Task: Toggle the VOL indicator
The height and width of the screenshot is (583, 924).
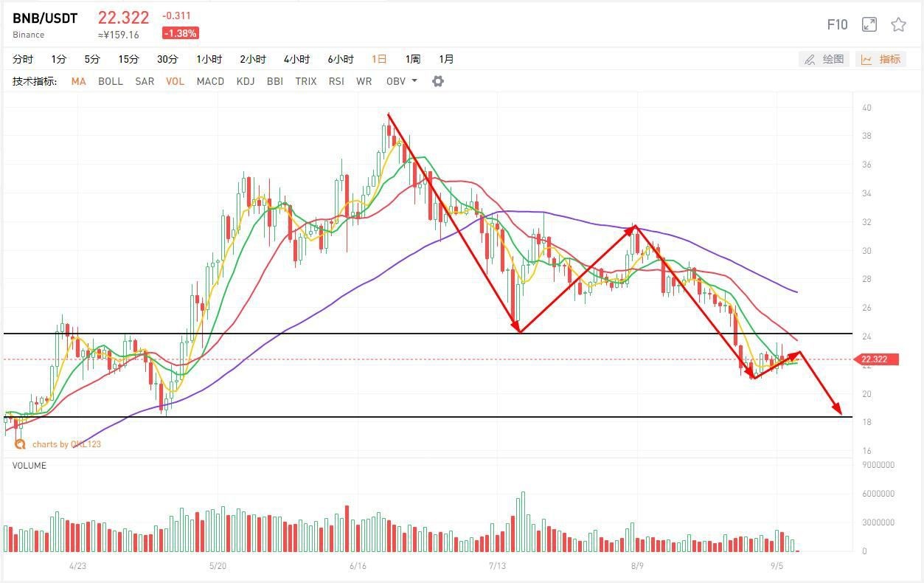Action: tap(175, 81)
